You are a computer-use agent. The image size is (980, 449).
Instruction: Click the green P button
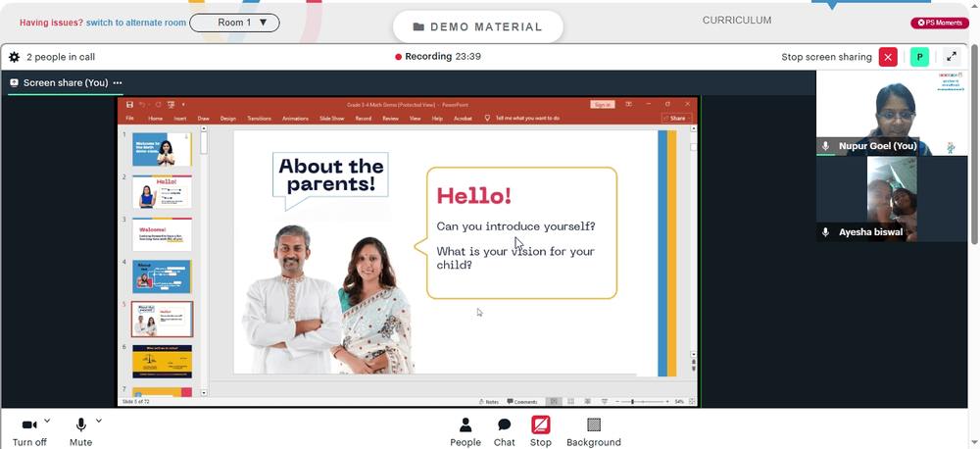click(919, 57)
